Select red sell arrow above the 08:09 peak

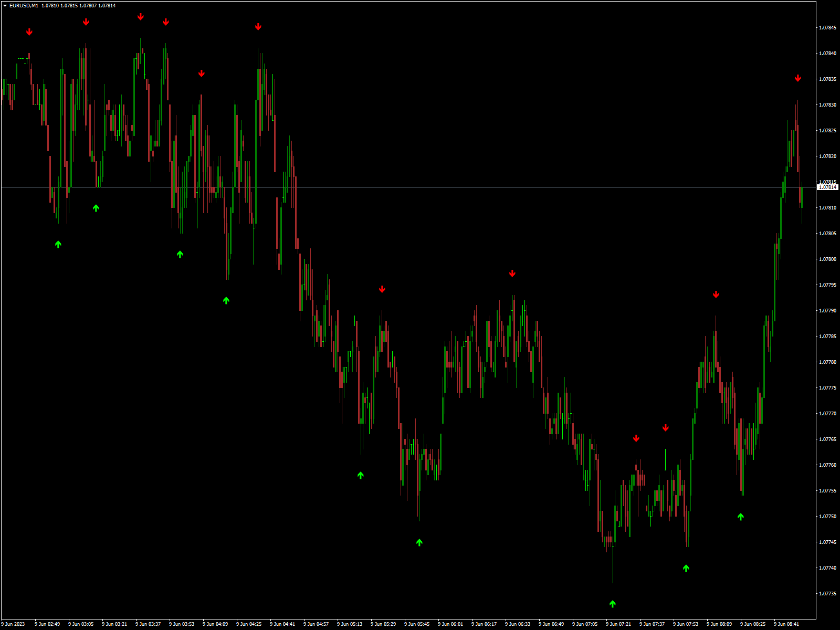coord(716,295)
